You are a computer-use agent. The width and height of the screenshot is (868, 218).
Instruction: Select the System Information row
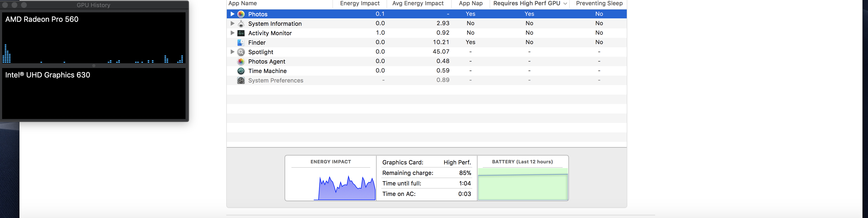click(x=427, y=23)
